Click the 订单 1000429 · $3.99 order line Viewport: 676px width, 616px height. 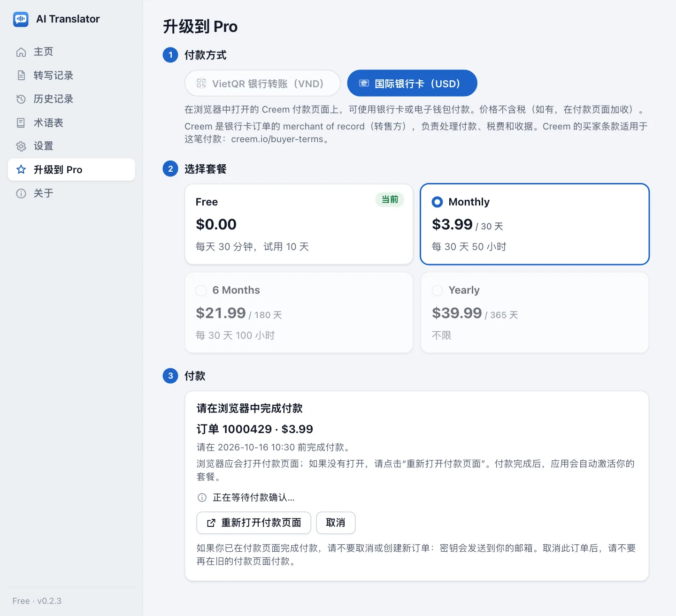click(254, 429)
